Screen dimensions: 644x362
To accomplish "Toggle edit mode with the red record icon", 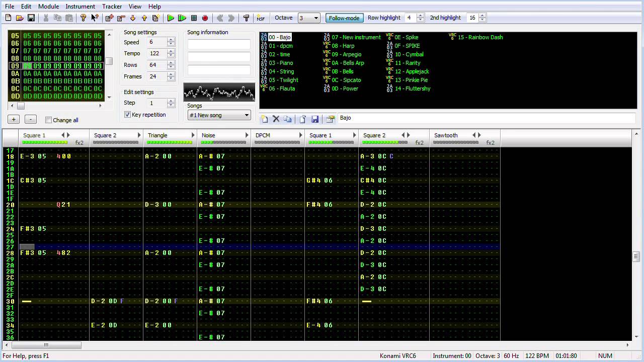I will [x=205, y=18].
